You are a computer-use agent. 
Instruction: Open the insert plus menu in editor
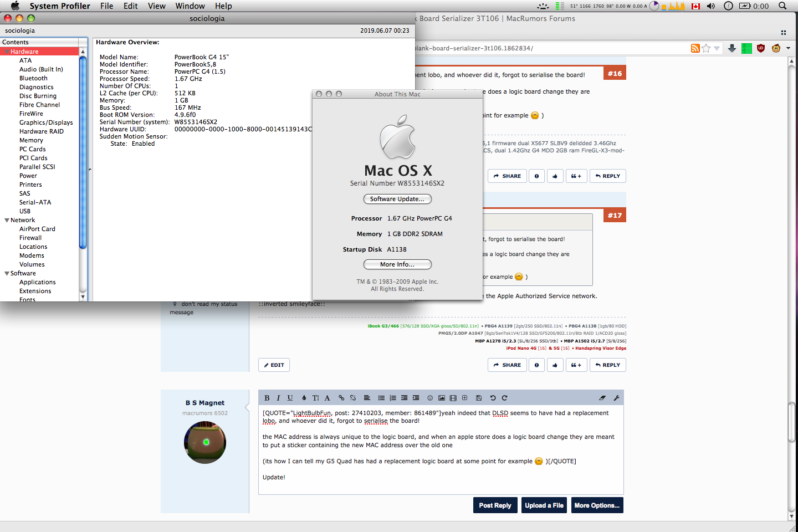(x=465, y=398)
